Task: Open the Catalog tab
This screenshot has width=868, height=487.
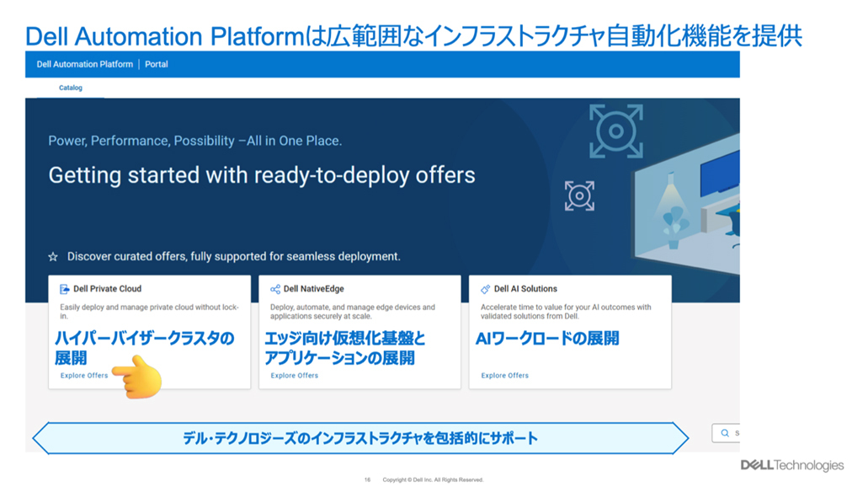Action: [71, 88]
